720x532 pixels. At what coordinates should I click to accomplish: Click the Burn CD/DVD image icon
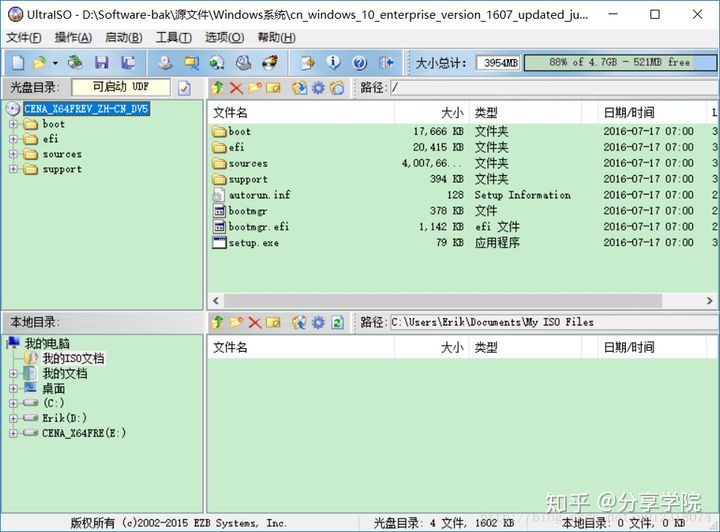[270, 62]
